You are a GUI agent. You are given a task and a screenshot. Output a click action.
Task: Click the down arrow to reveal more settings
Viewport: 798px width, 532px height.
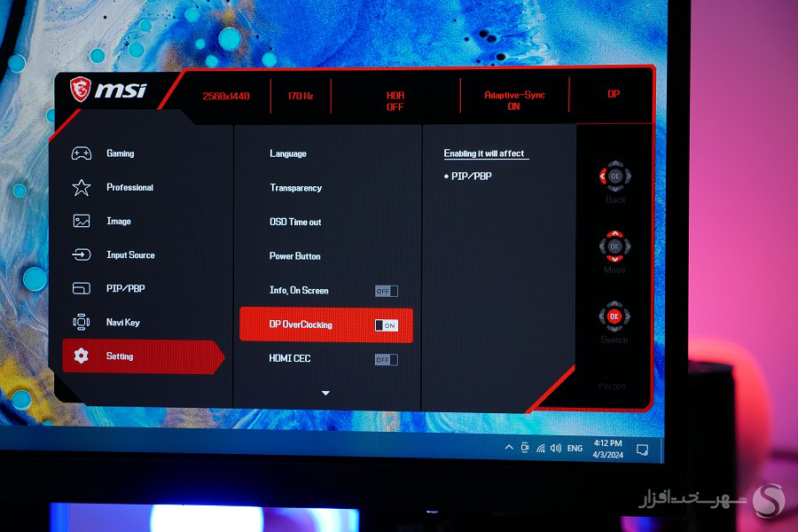pyautogui.click(x=325, y=393)
